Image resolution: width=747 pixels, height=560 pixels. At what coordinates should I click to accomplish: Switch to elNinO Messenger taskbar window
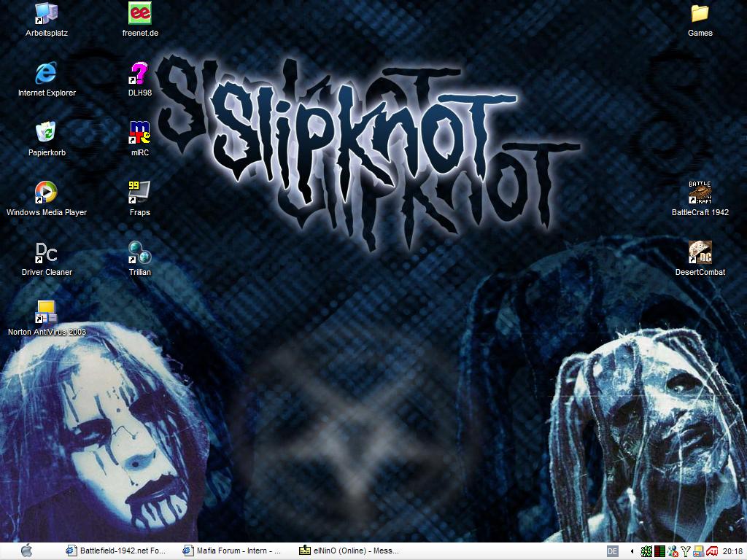coord(349,551)
